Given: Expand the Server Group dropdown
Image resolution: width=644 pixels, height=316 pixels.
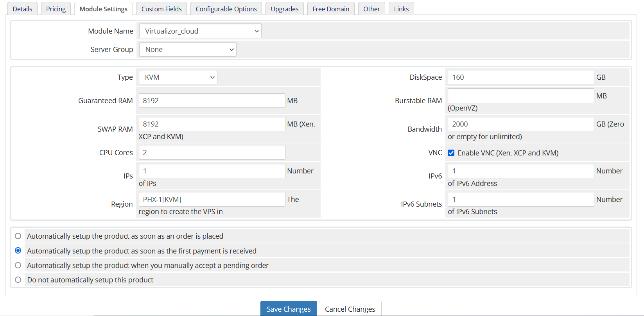Looking at the screenshot, I should [188, 49].
